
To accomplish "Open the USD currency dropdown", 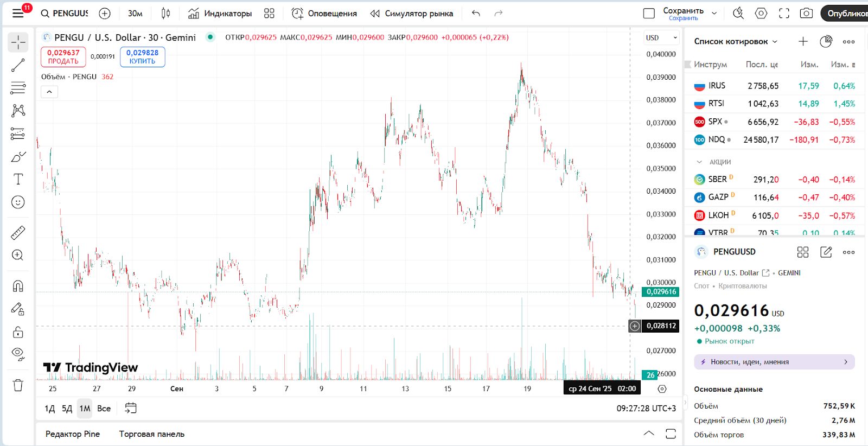I will [661, 37].
